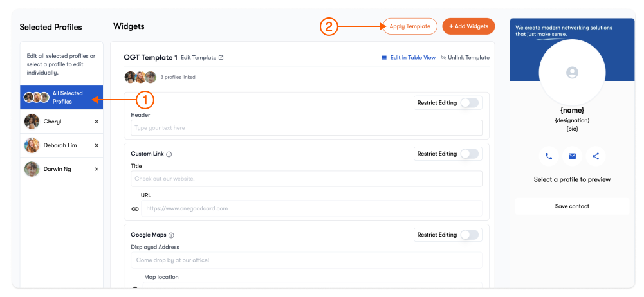
Task: Select All Selected Profiles in sidebar
Action: 62,98
